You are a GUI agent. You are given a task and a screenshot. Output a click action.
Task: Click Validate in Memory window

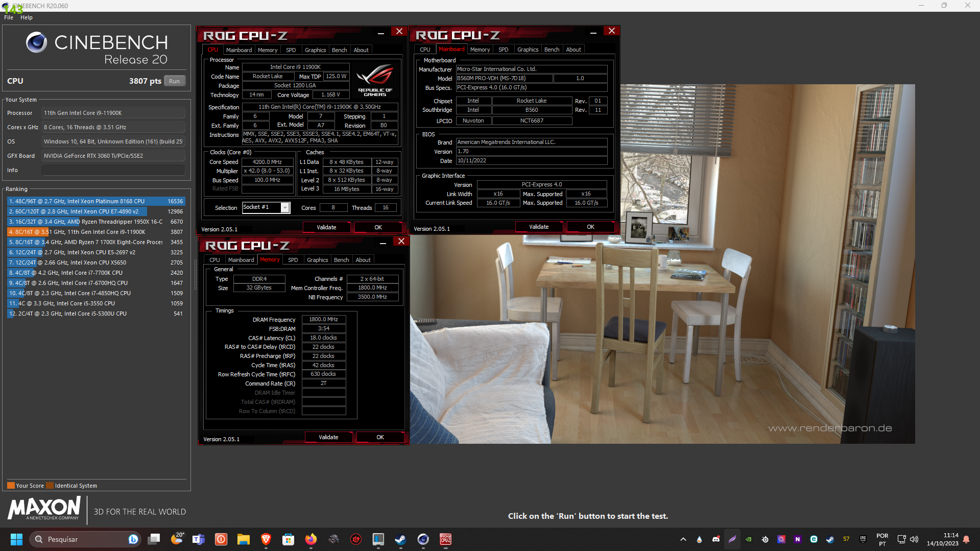click(x=328, y=437)
